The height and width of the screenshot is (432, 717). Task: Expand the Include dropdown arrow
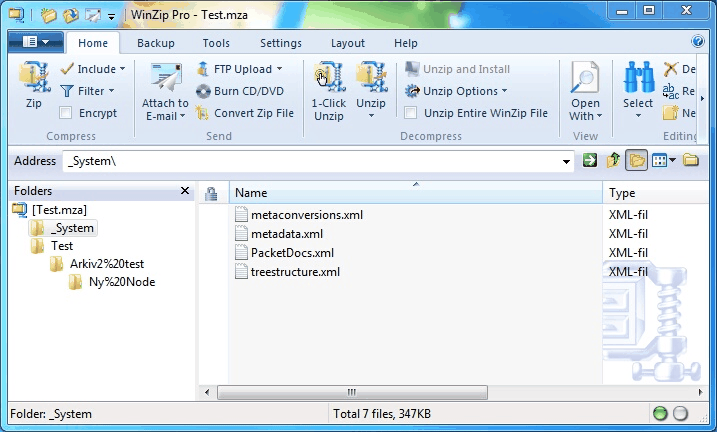coord(123,69)
